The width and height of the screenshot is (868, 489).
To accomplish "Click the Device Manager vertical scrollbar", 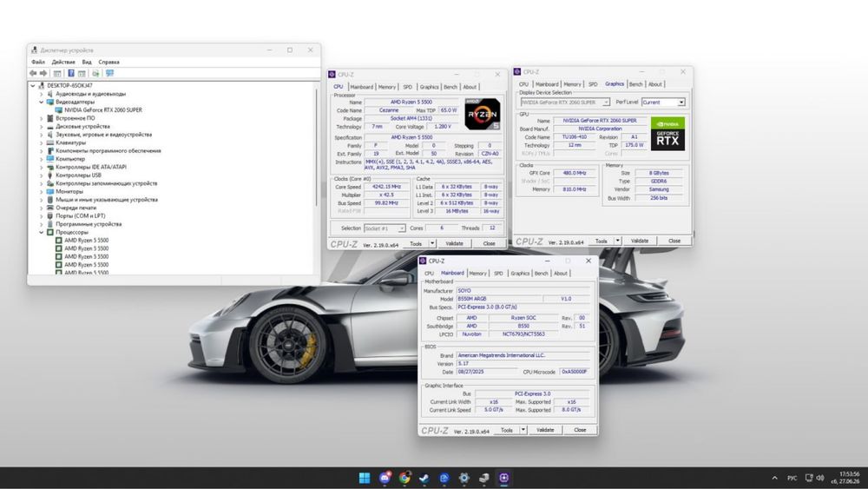I will point(317,147).
